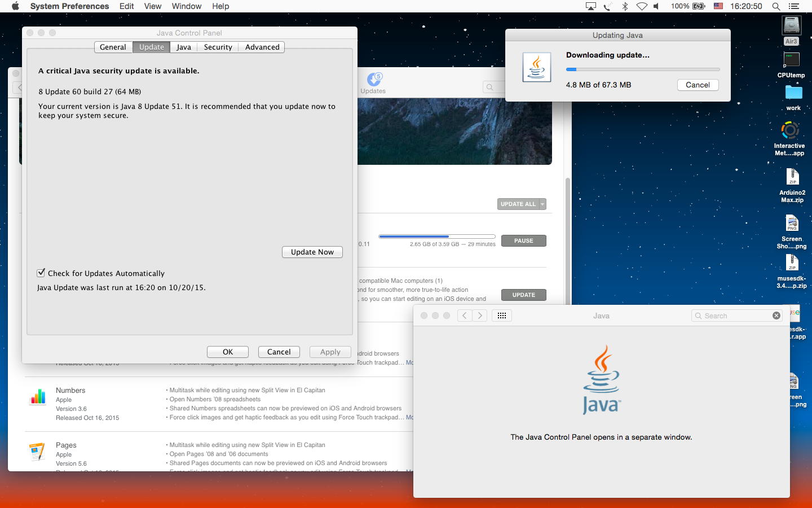Viewport: 812px width, 508px height.
Task: Open the Apple menu
Action: (x=15, y=6)
